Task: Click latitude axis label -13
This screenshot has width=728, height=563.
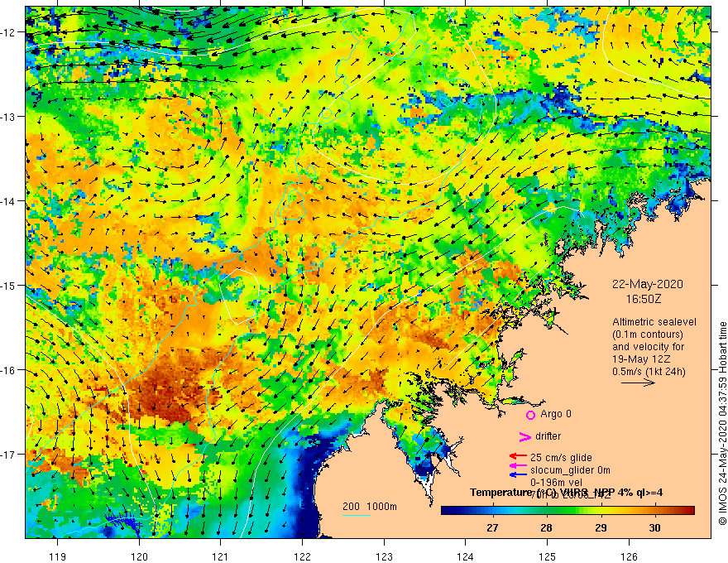Action: [9, 116]
